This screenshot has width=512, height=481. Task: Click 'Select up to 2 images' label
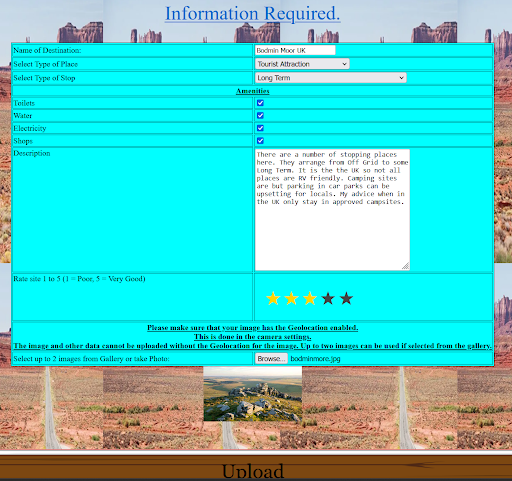(91, 359)
